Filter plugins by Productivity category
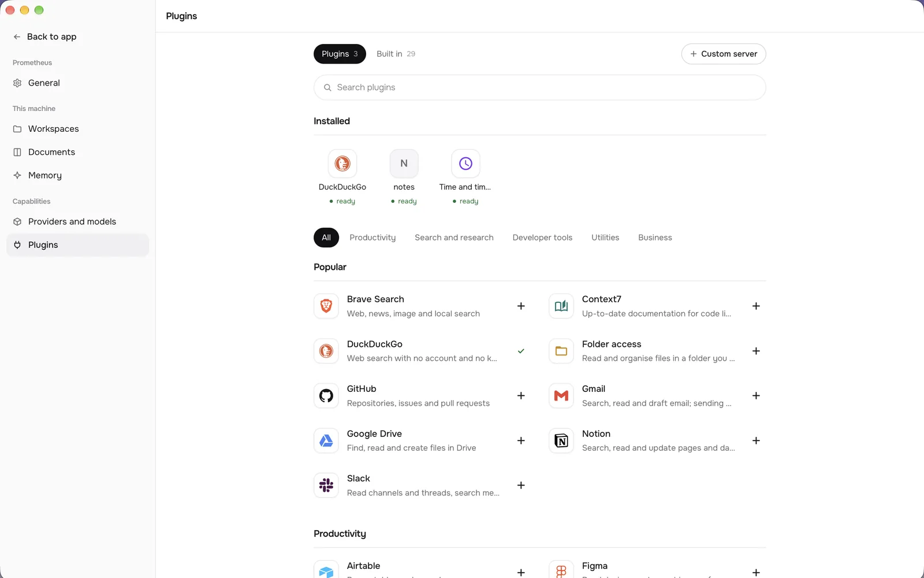 click(x=372, y=238)
